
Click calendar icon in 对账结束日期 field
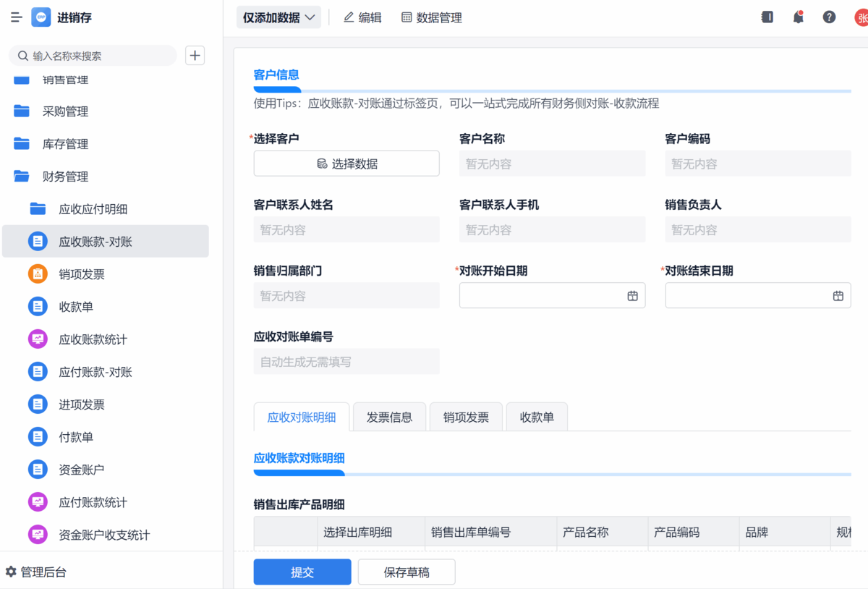tap(838, 296)
